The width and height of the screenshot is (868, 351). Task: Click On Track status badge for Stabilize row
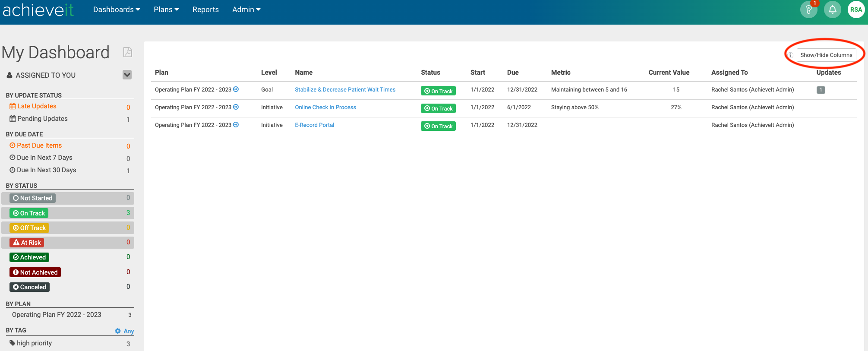point(438,91)
